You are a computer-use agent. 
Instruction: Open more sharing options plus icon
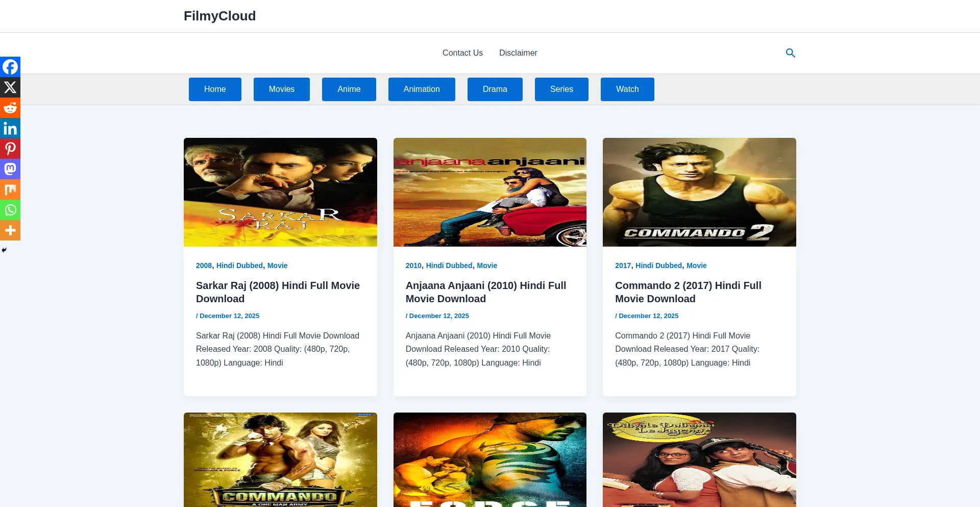(x=10, y=230)
